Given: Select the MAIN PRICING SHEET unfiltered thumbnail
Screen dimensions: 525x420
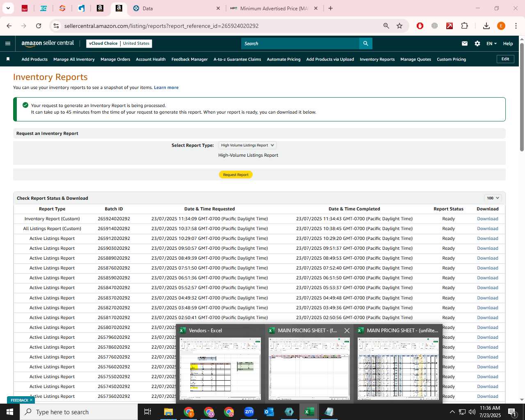Looking at the screenshot, I should 398,364.
